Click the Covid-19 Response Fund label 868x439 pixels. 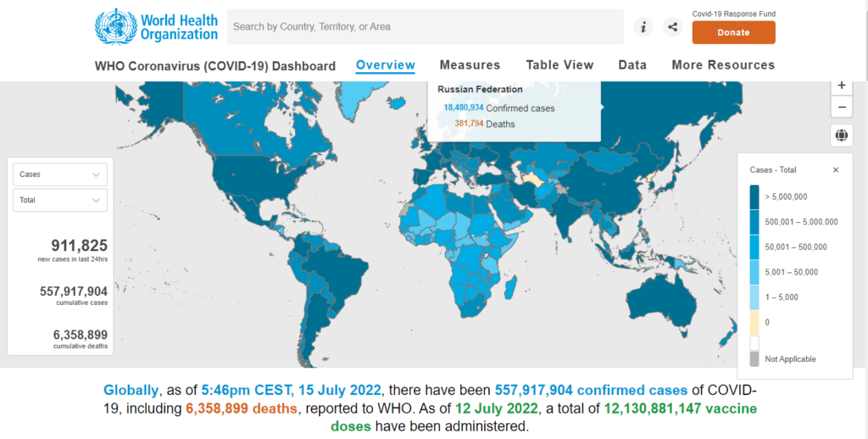click(733, 14)
